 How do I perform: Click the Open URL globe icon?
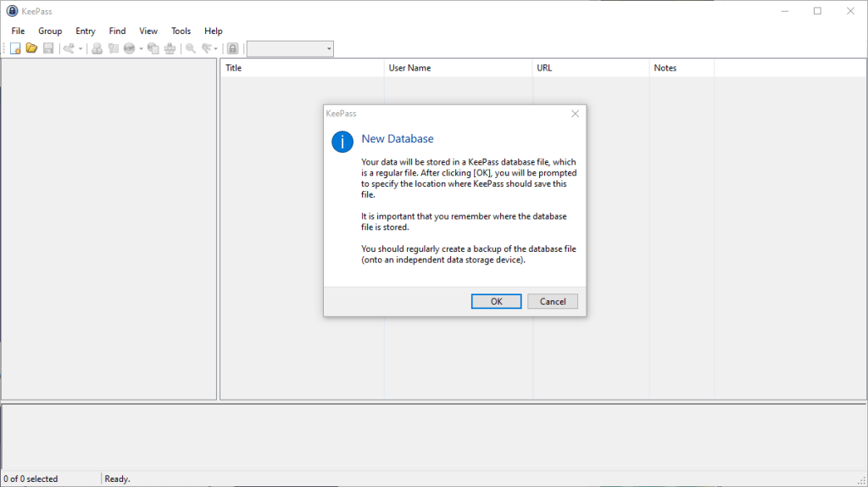click(x=130, y=48)
